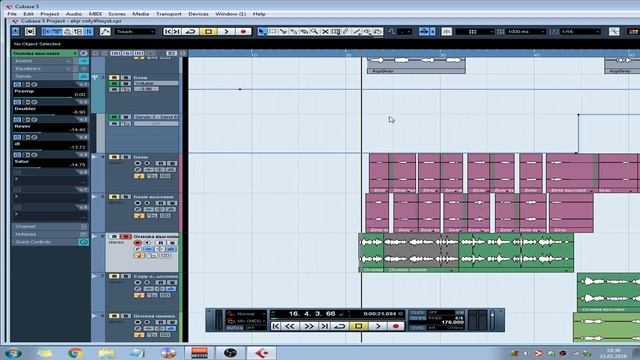The image size is (640, 360).
Task: Toggle power for the Satur send
Action: (17, 155)
